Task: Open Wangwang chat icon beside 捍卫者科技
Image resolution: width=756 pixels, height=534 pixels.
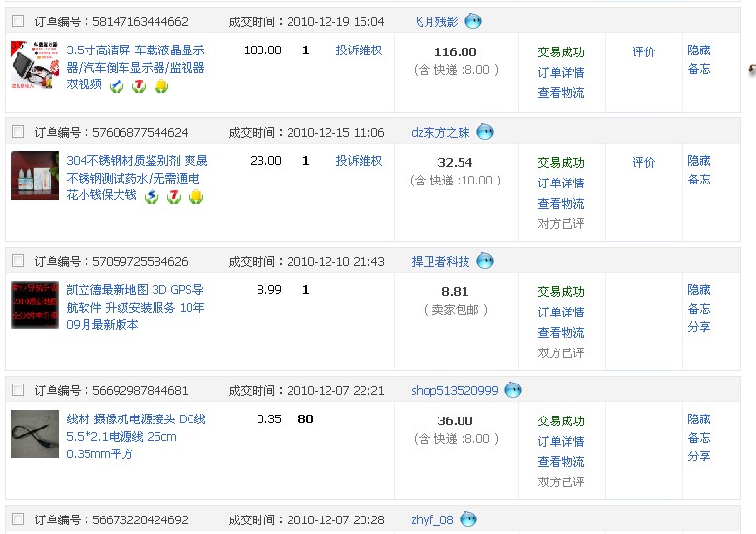Action: click(485, 261)
